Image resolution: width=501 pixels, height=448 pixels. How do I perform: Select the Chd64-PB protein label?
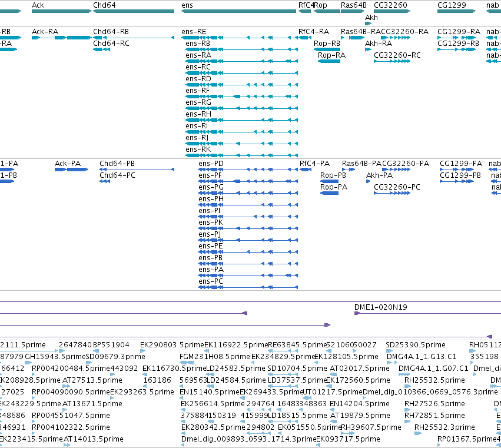[117, 164]
